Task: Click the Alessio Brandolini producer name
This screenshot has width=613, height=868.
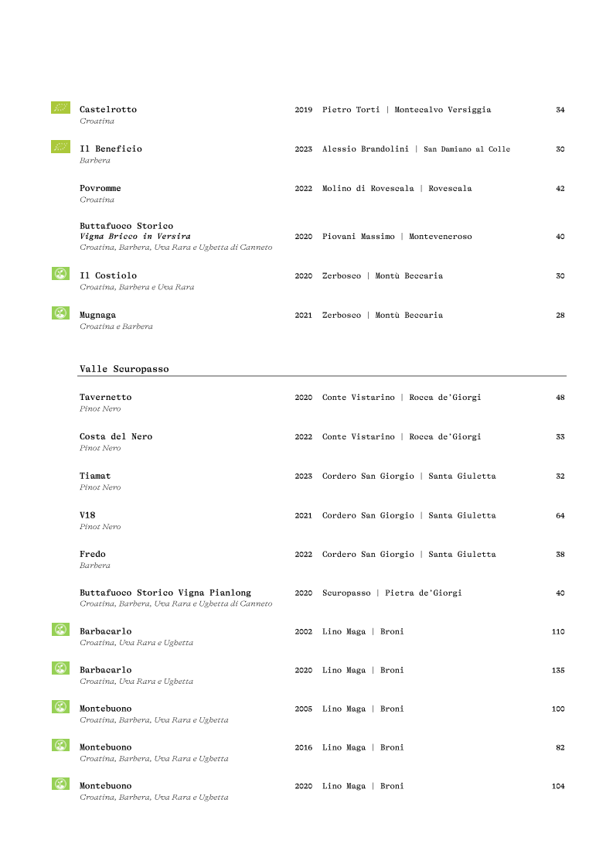Action: [365, 149]
